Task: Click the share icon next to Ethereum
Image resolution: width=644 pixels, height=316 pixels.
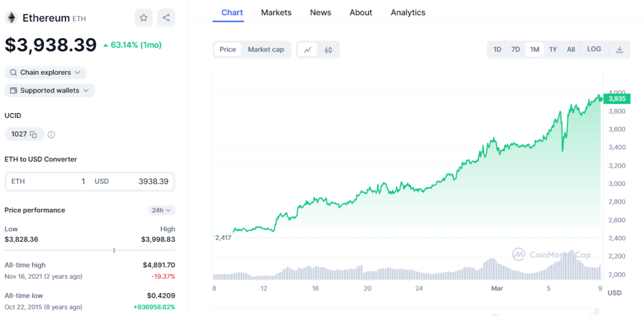Action: coord(166,18)
